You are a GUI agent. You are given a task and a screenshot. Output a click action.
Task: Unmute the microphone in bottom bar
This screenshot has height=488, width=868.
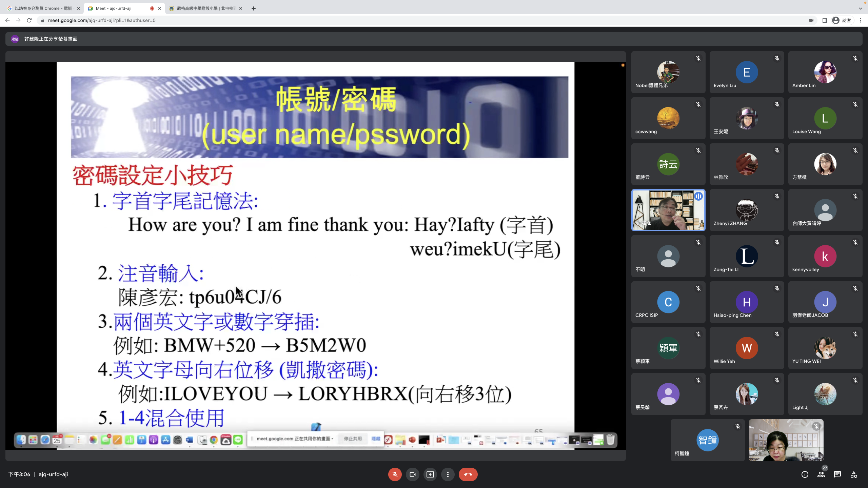click(x=395, y=474)
